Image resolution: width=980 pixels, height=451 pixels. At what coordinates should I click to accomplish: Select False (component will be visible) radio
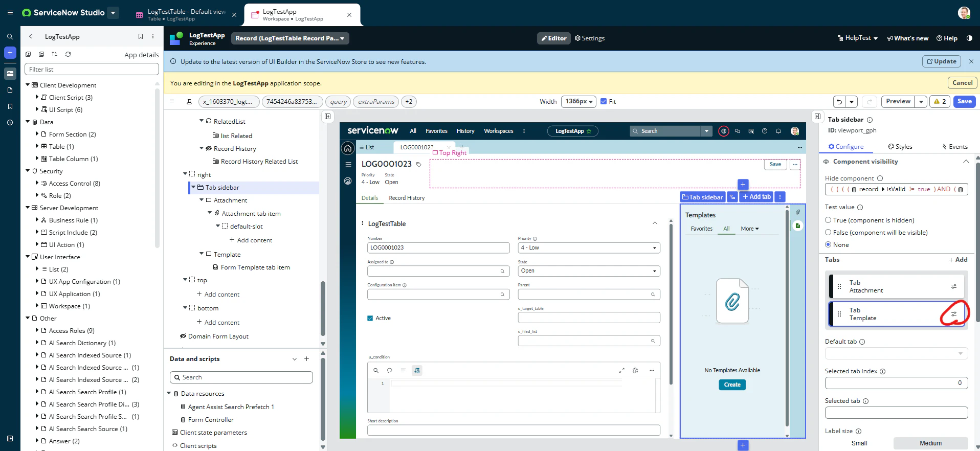828,233
